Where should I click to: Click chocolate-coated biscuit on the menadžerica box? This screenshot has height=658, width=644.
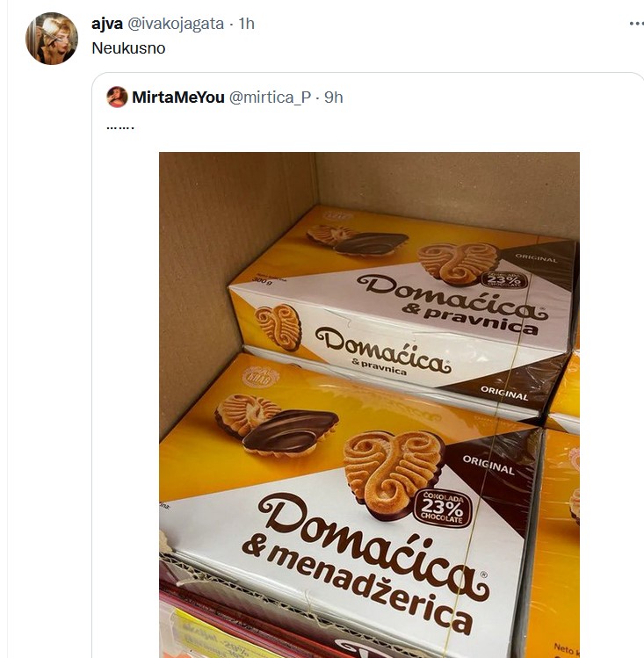pyautogui.click(x=289, y=431)
